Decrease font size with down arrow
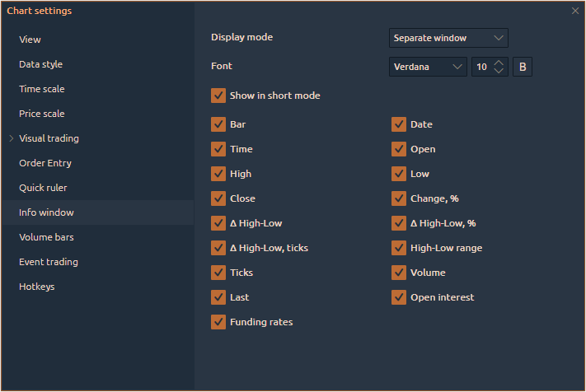 pos(499,72)
